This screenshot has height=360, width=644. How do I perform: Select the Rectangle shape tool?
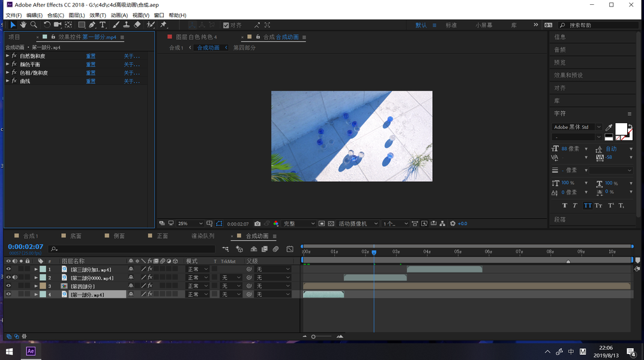(82, 25)
